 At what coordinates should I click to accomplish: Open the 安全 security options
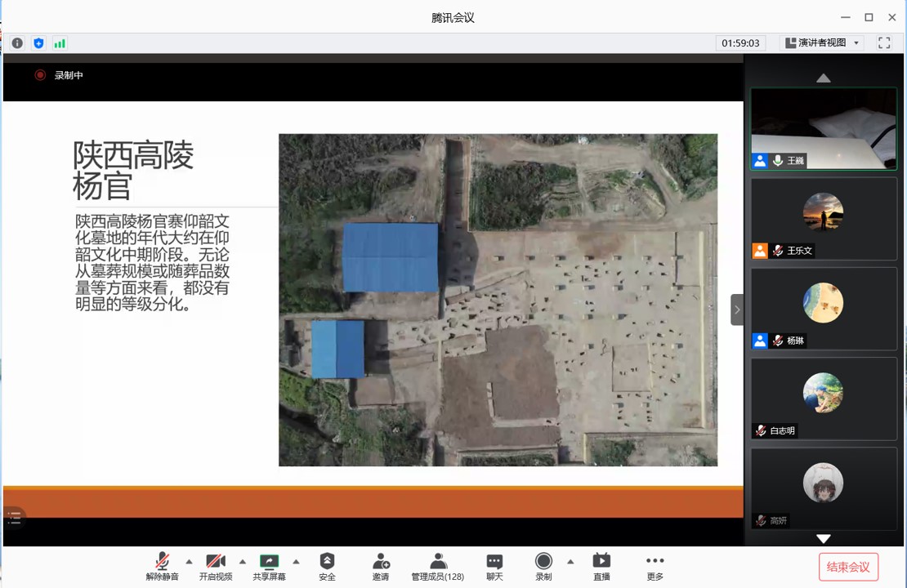click(327, 566)
